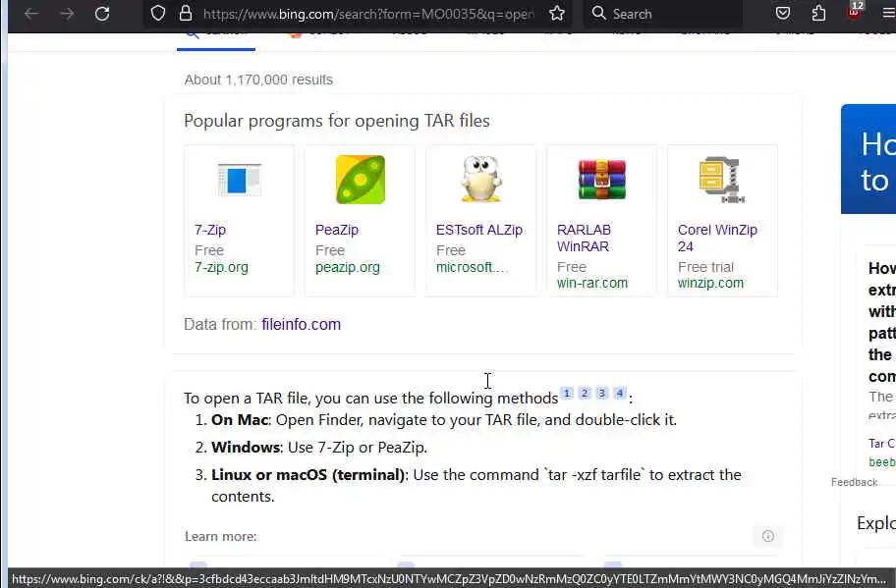Open the Extensions puzzle icon
Image resolution: width=896 pixels, height=588 pixels.
coord(818,13)
